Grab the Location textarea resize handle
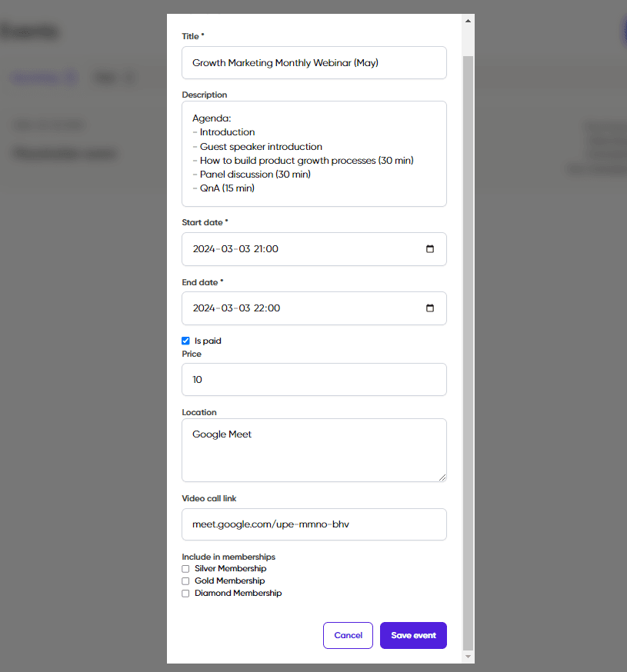The height and width of the screenshot is (672, 627). click(442, 477)
